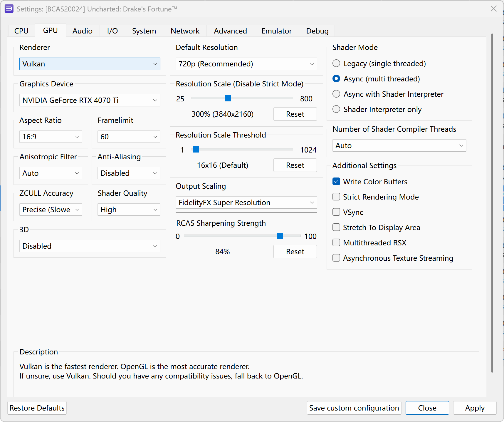
Task: Click the RPCS3 app icon in title bar
Action: (x=9, y=9)
